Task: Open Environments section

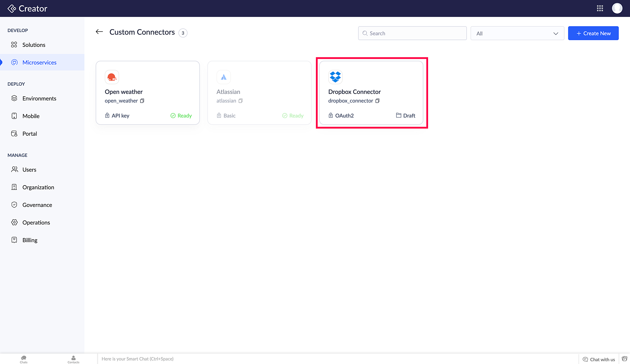Action: (39, 98)
